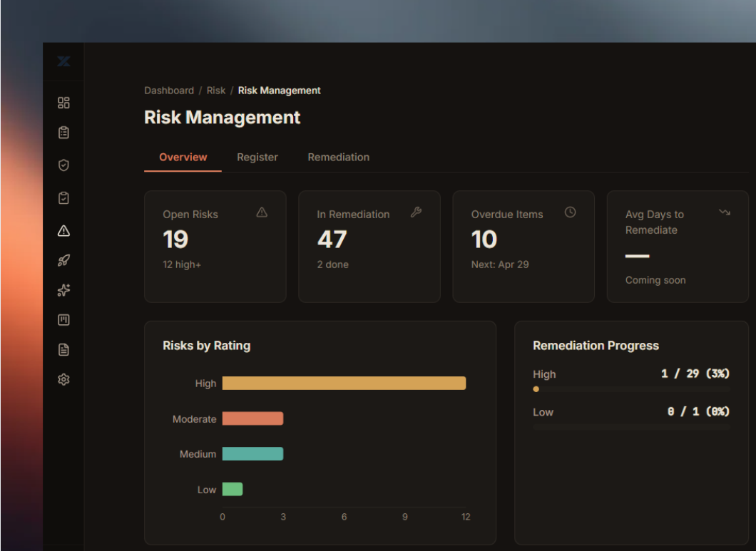Click the trend icon on Avg Days card

click(724, 212)
